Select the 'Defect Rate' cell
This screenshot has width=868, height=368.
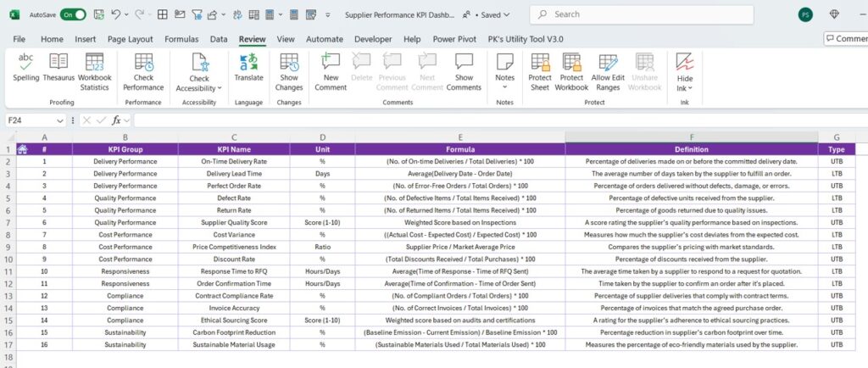tap(234, 198)
